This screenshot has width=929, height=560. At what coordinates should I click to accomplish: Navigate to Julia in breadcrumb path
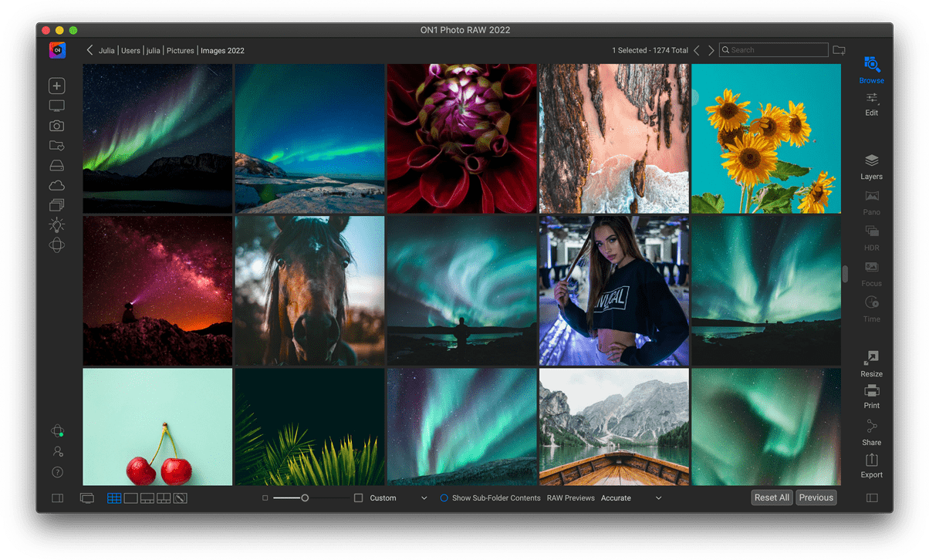pos(106,51)
